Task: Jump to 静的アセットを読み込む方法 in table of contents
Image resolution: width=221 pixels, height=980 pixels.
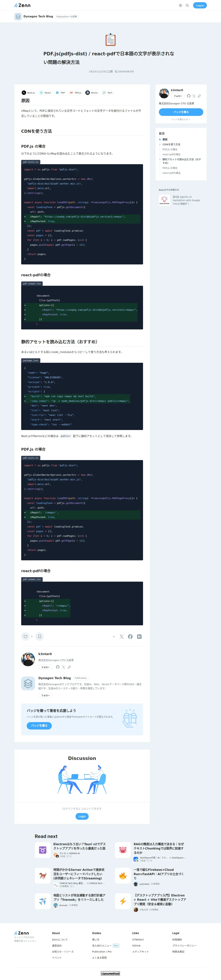Action: [x=182, y=161]
